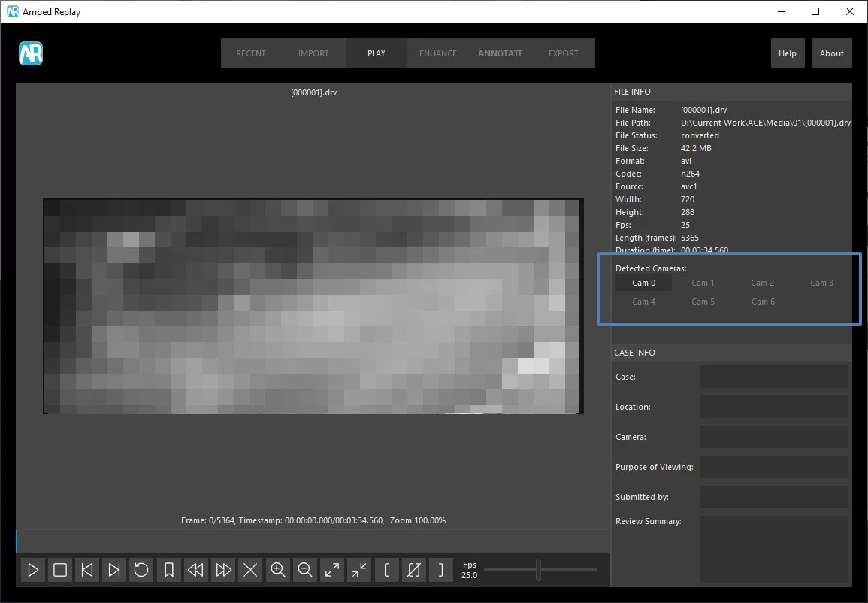Open the ENHANCE tab
868x603 pixels.
pos(438,53)
